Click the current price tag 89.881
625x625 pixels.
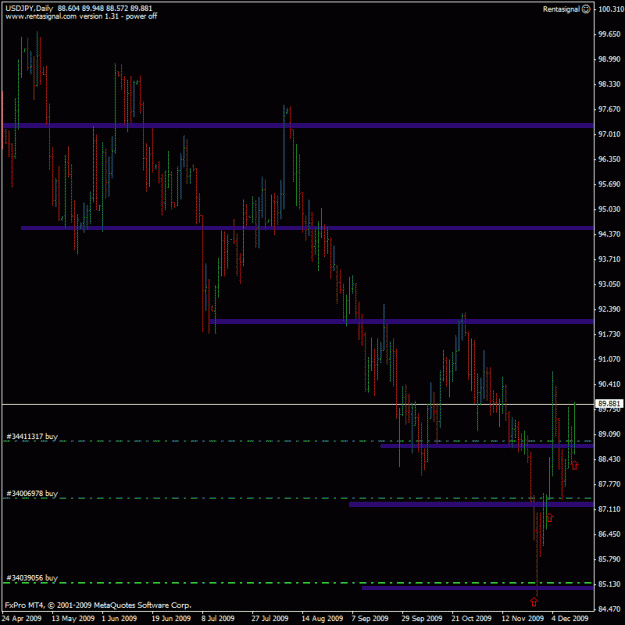[x=609, y=404]
